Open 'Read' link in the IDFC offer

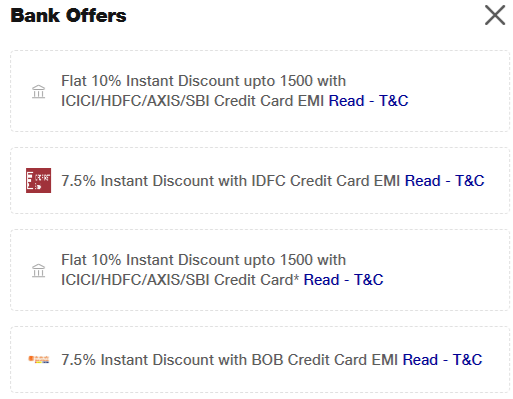tap(423, 181)
